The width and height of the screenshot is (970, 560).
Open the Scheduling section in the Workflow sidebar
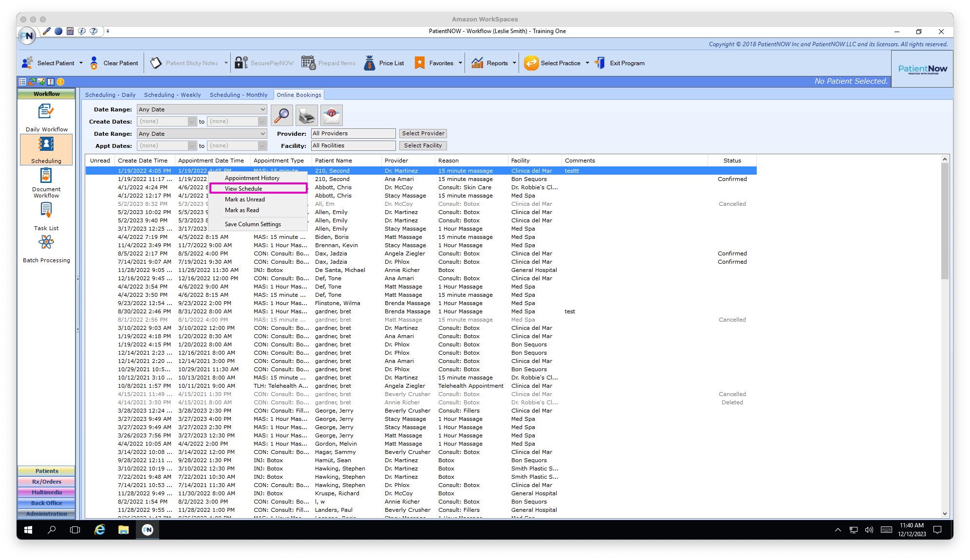coord(46,149)
